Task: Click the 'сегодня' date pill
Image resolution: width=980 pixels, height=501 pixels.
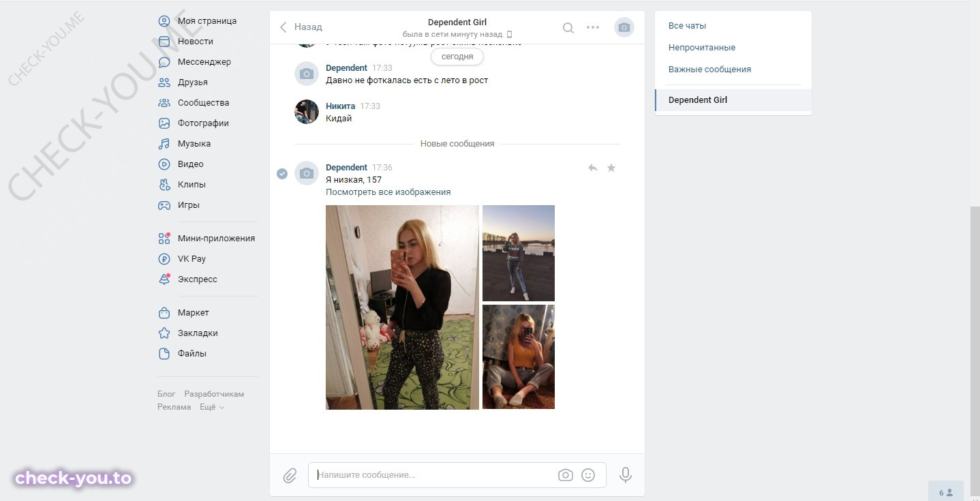Action: tap(457, 57)
